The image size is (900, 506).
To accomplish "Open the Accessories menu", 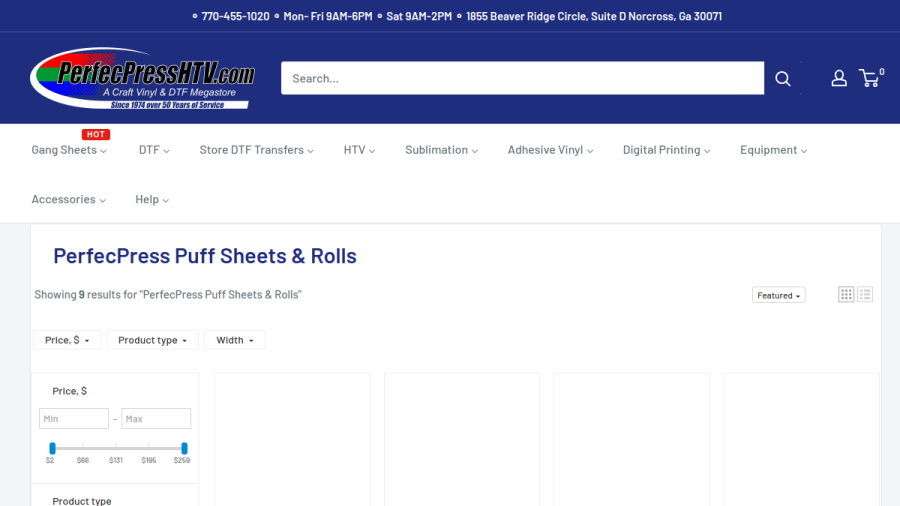I will tap(69, 199).
